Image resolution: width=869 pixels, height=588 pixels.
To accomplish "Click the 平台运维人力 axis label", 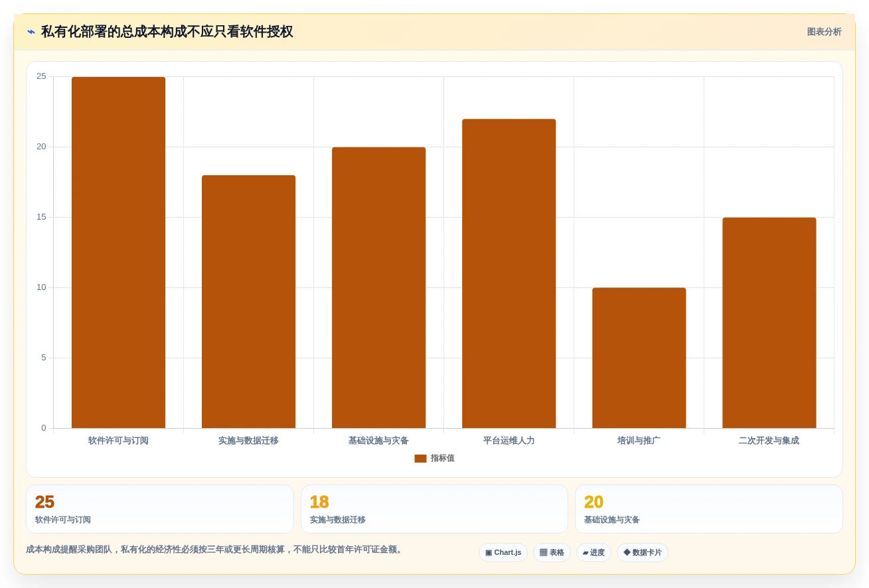I will pyautogui.click(x=509, y=441).
